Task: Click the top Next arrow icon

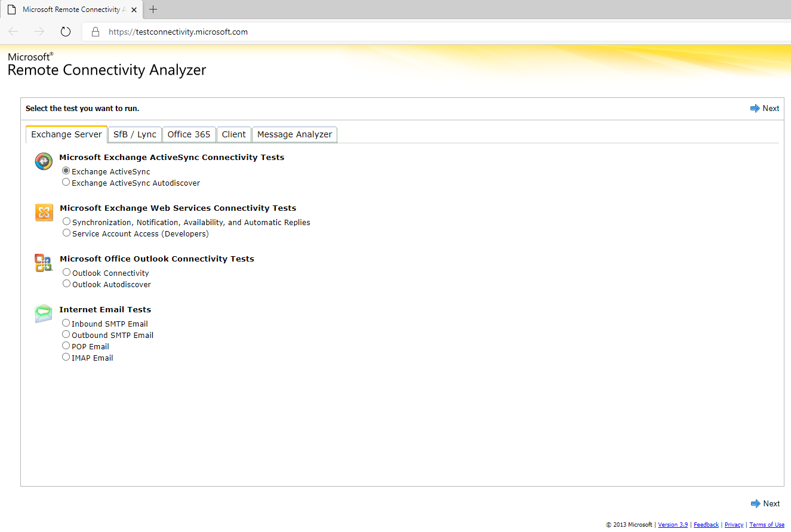Action: tap(755, 109)
